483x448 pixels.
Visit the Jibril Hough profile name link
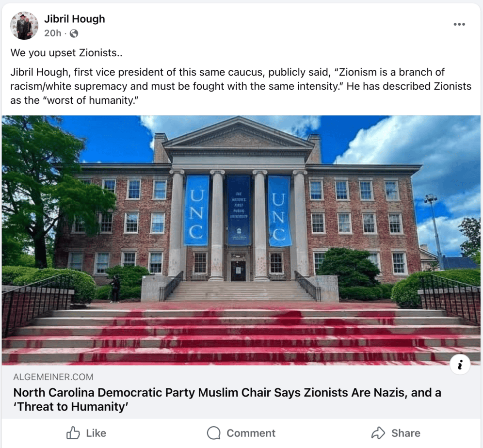pyautogui.click(x=74, y=19)
